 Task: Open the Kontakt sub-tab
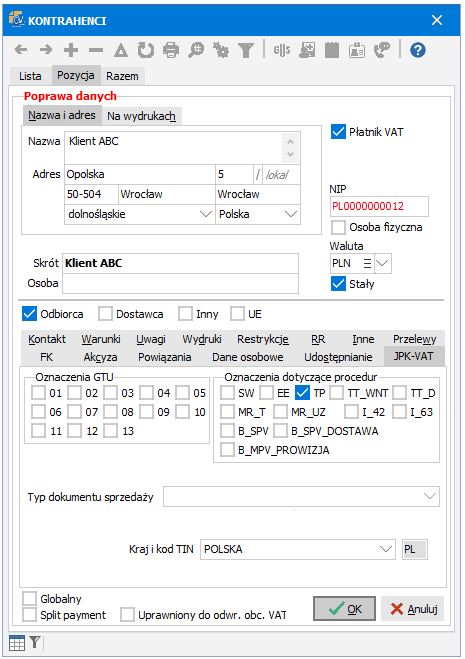(47, 339)
